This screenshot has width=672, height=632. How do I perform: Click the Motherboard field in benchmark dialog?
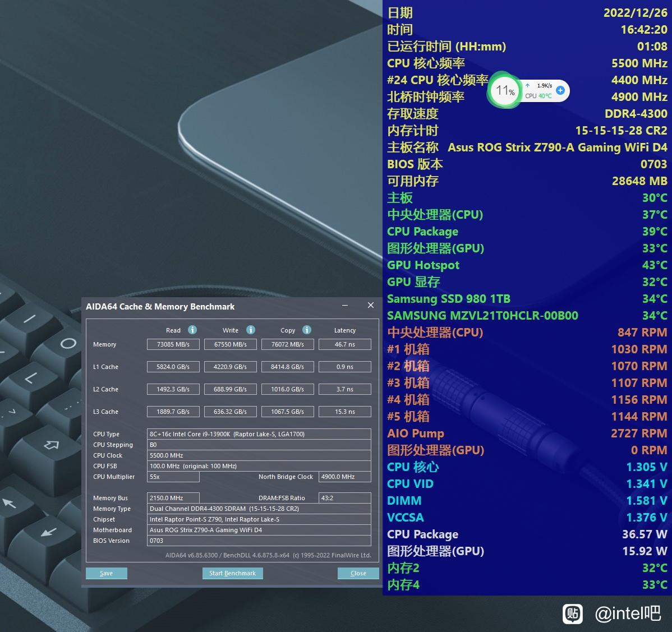click(259, 530)
